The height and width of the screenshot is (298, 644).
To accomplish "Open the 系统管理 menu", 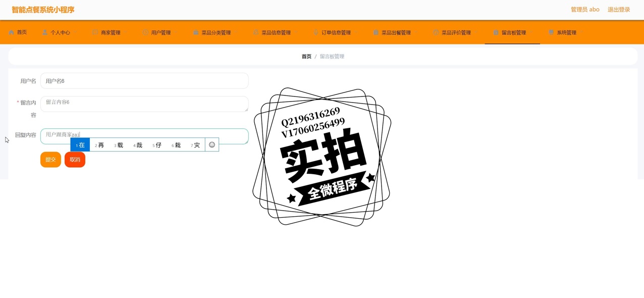I will click(x=566, y=33).
